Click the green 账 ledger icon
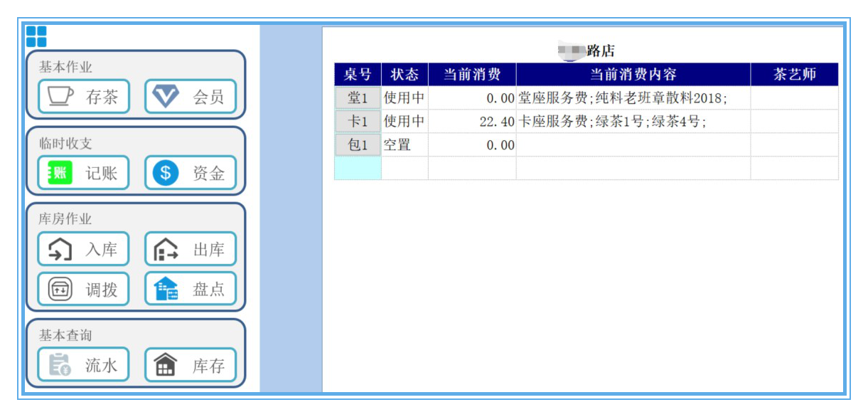 coord(60,173)
